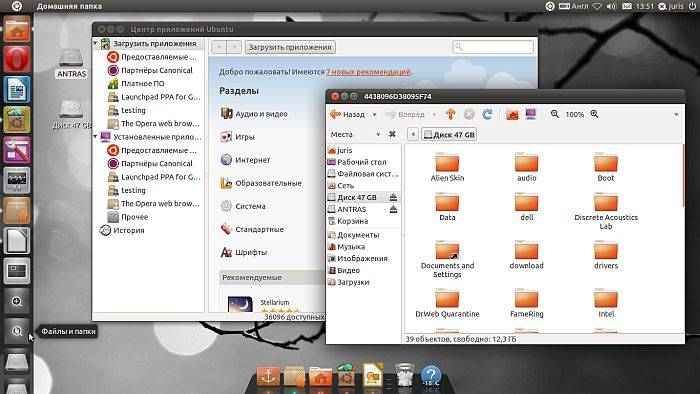
Task: Open Applications lens magnifier icon
Action: pyautogui.click(x=17, y=301)
